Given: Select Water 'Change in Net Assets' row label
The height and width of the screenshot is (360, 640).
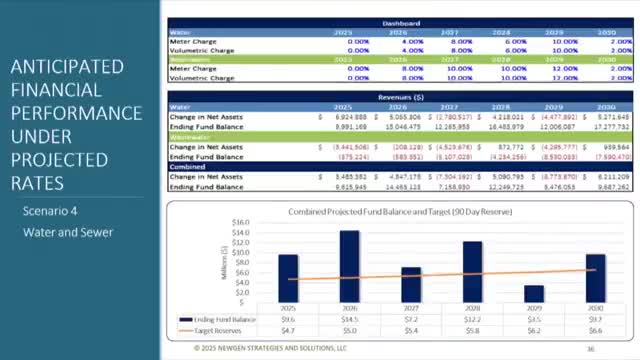Looking at the screenshot, I should tap(206, 117).
